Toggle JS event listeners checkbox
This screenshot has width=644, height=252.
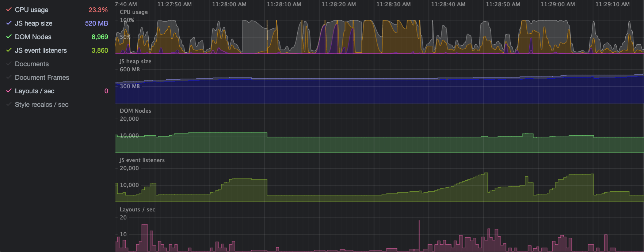(x=9, y=50)
